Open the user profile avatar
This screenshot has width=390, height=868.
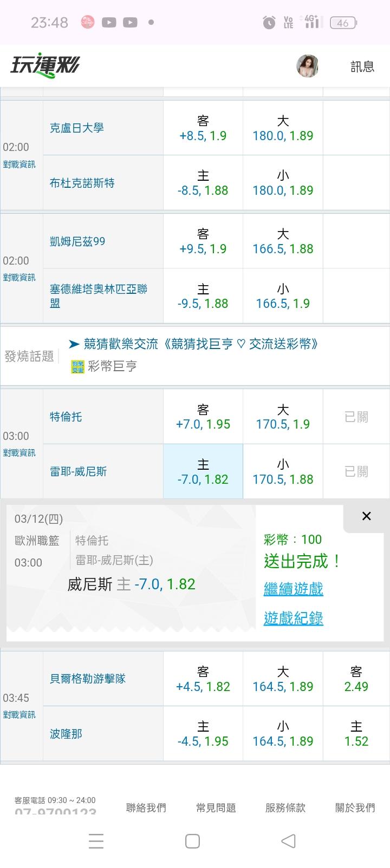307,66
